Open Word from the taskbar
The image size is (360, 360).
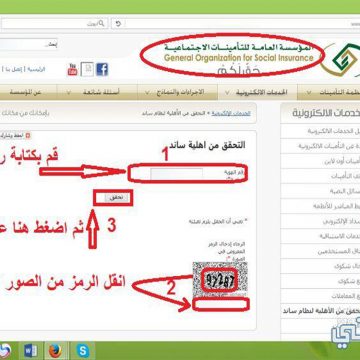pyautogui.click(x=31, y=351)
